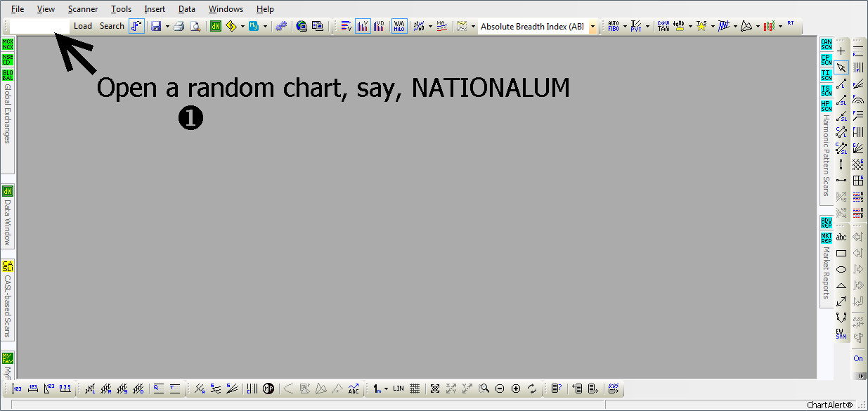Select the triangle drawing tool
This screenshot has height=411, width=868.
pyautogui.click(x=841, y=285)
